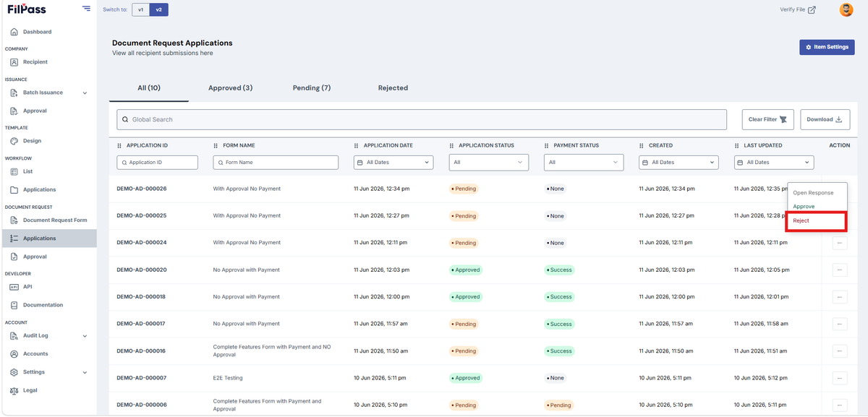Click the Clear Filter button
The height and width of the screenshot is (417, 868).
(768, 120)
